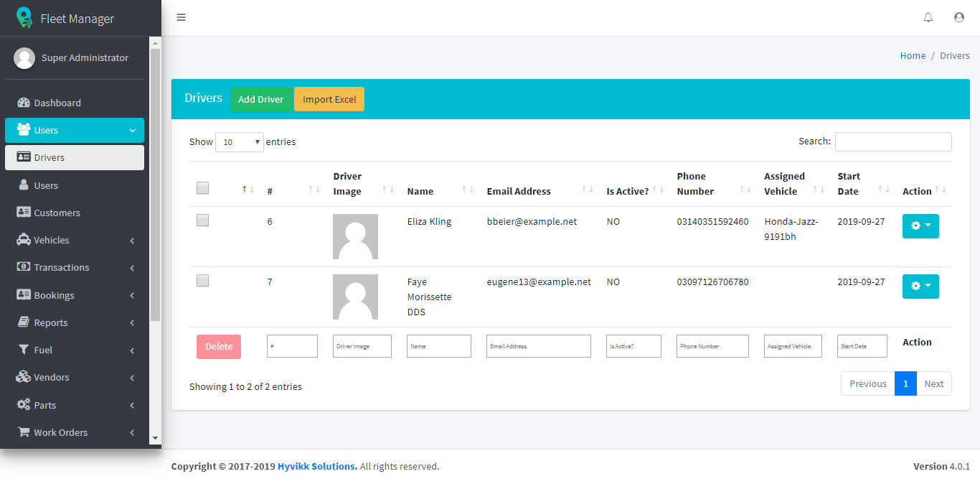Expand the Fuel sidebar menu
The height and width of the screenshot is (484, 980).
click(x=132, y=350)
